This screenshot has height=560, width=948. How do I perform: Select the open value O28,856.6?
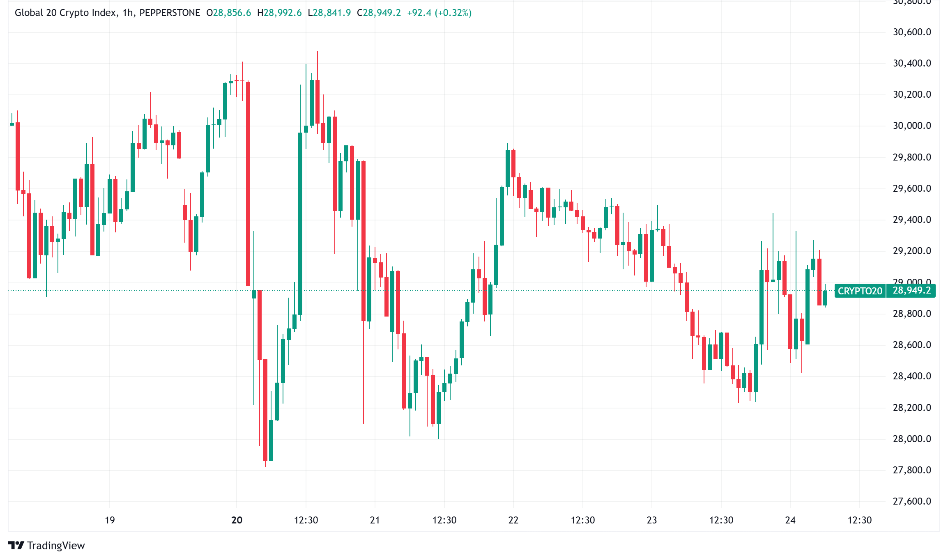point(229,13)
